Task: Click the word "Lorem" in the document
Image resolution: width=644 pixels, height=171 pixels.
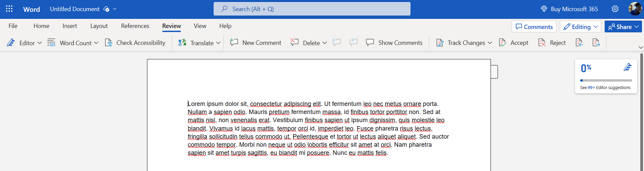Action: pos(196,104)
